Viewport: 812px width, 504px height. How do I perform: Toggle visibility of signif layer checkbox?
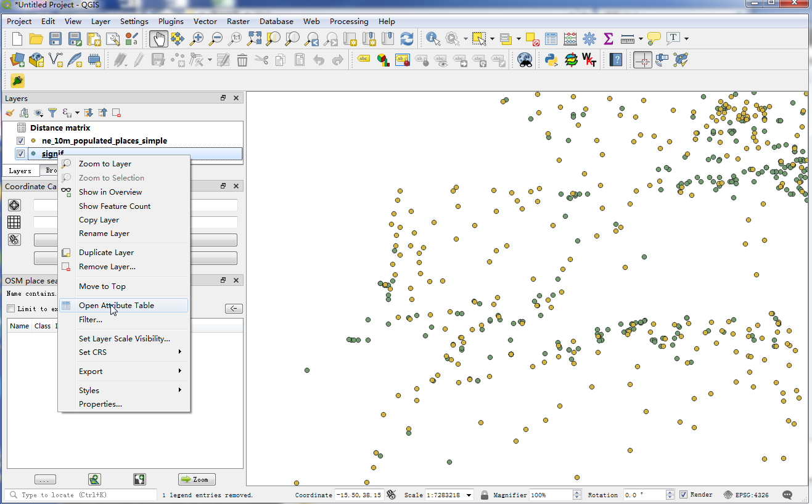(20, 154)
